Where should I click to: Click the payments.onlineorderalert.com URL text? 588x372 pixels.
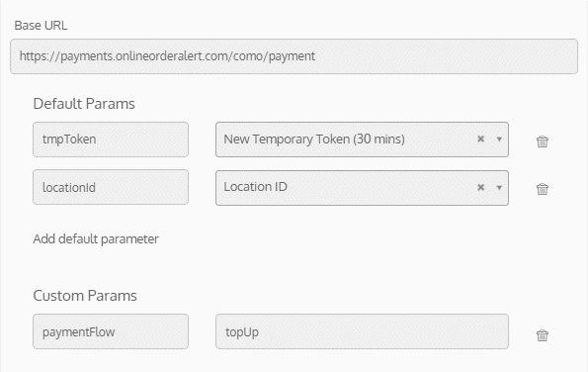167,56
